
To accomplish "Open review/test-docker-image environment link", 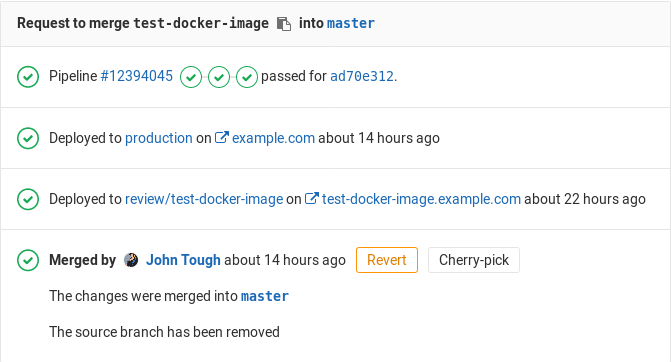I will point(204,199).
